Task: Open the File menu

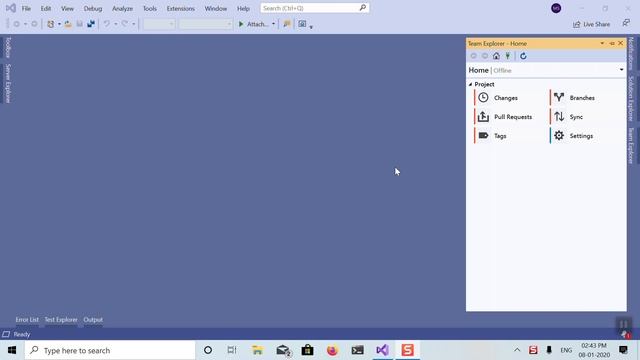Action: (x=26, y=8)
